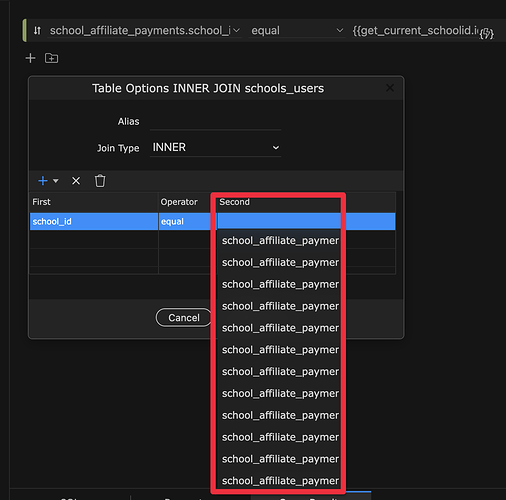This screenshot has width=506, height=500.
Task: Click the X remove icon in join toolbar
Action: [x=76, y=181]
